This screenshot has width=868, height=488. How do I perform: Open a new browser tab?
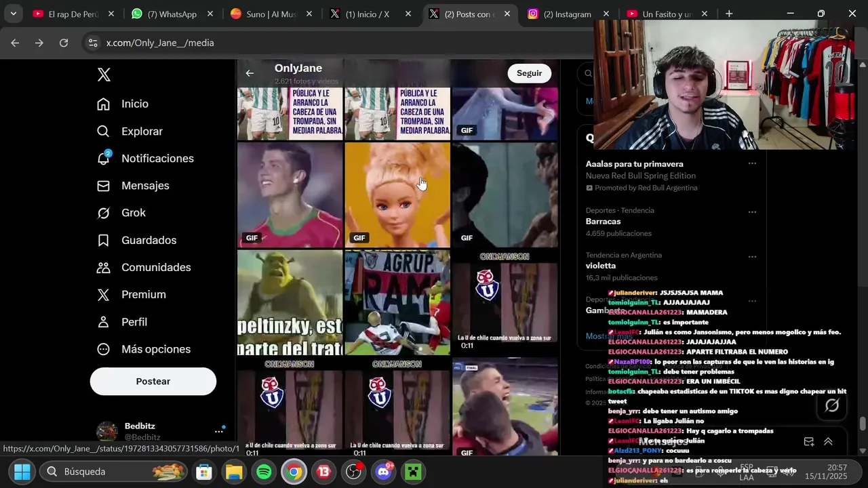pyautogui.click(x=729, y=14)
